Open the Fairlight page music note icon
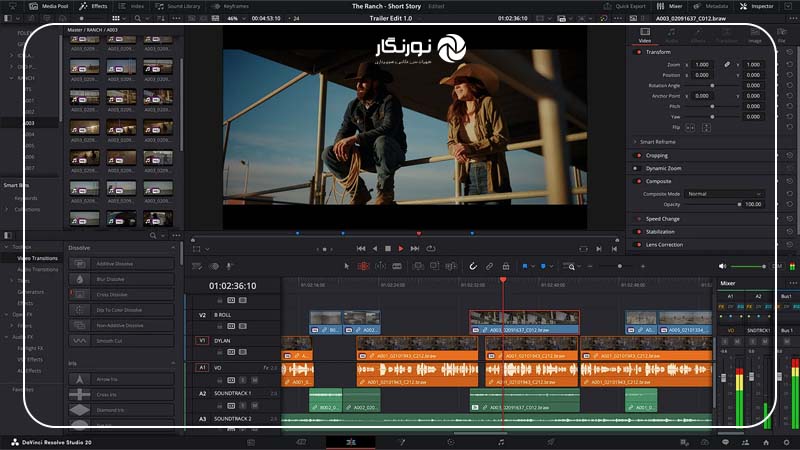 pyautogui.click(x=501, y=442)
